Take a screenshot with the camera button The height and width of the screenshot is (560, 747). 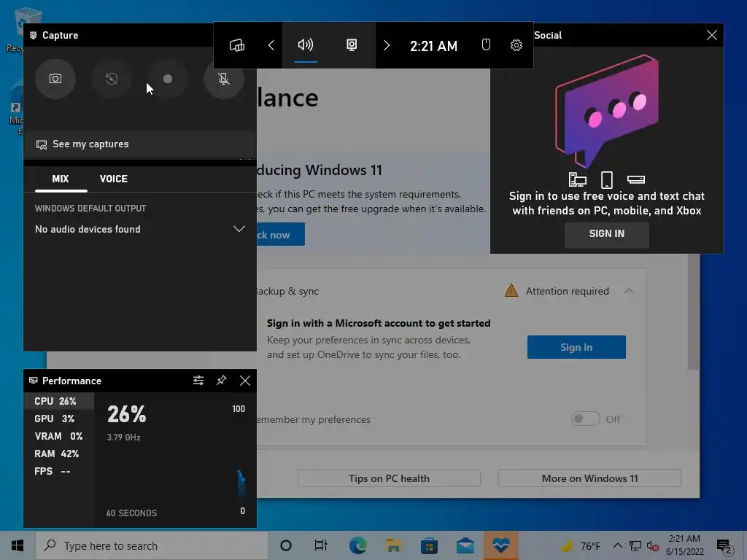(x=55, y=79)
